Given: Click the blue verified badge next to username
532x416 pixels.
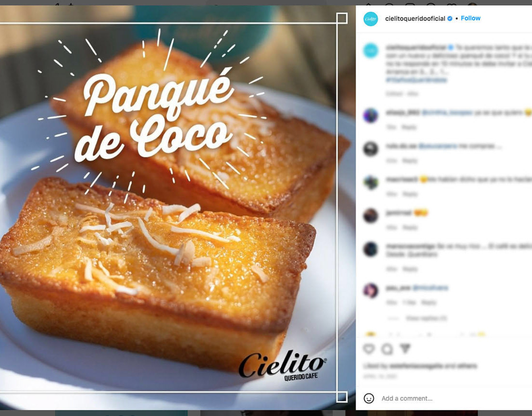Looking at the screenshot, I should click(x=450, y=18).
